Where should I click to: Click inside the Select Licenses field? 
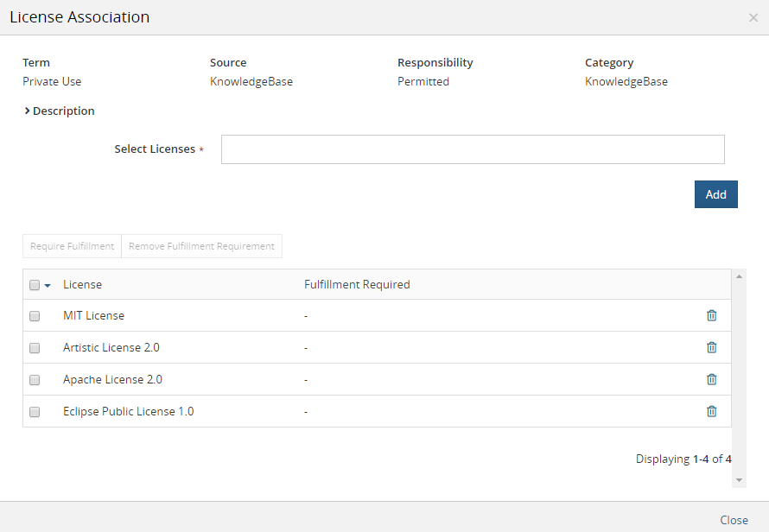472,149
